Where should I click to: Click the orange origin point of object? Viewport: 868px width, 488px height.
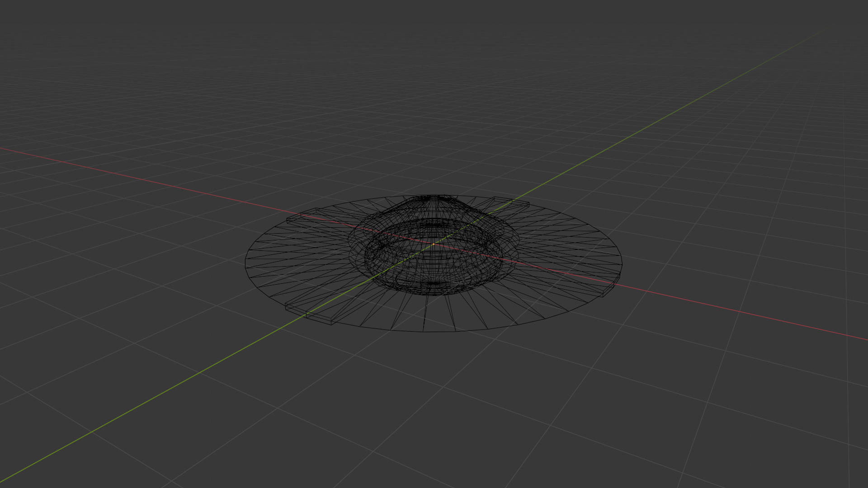click(x=434, y=244)
